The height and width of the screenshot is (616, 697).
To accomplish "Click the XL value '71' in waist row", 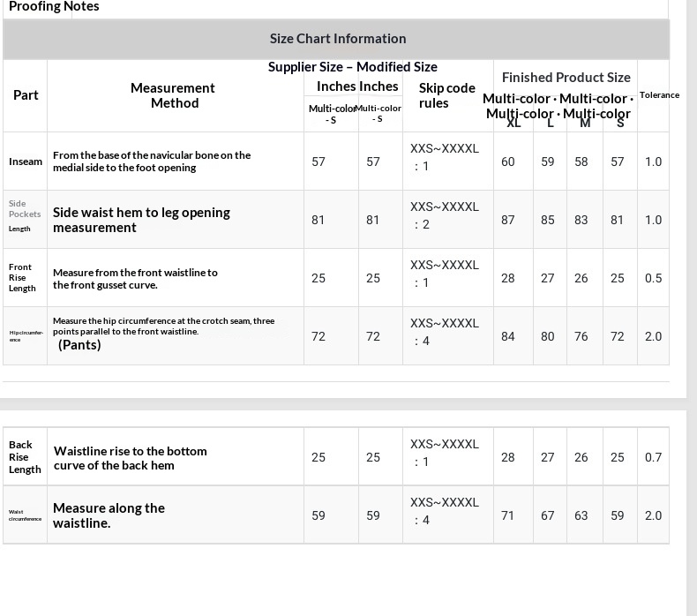I will [x=507, y=515].
